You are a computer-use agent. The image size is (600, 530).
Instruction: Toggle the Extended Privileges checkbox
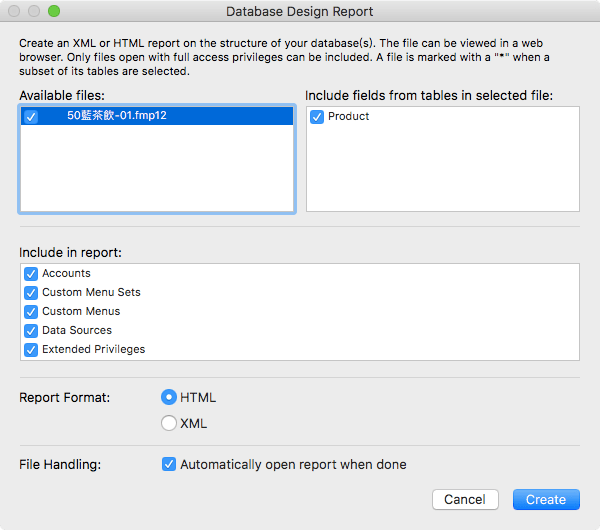coord(31,350)
